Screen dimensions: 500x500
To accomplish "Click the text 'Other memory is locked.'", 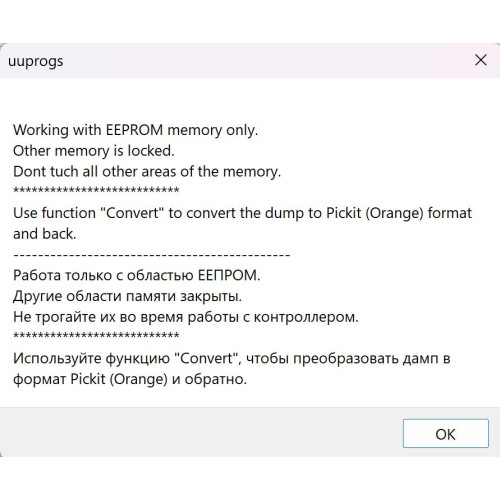I will click(94, 151).
